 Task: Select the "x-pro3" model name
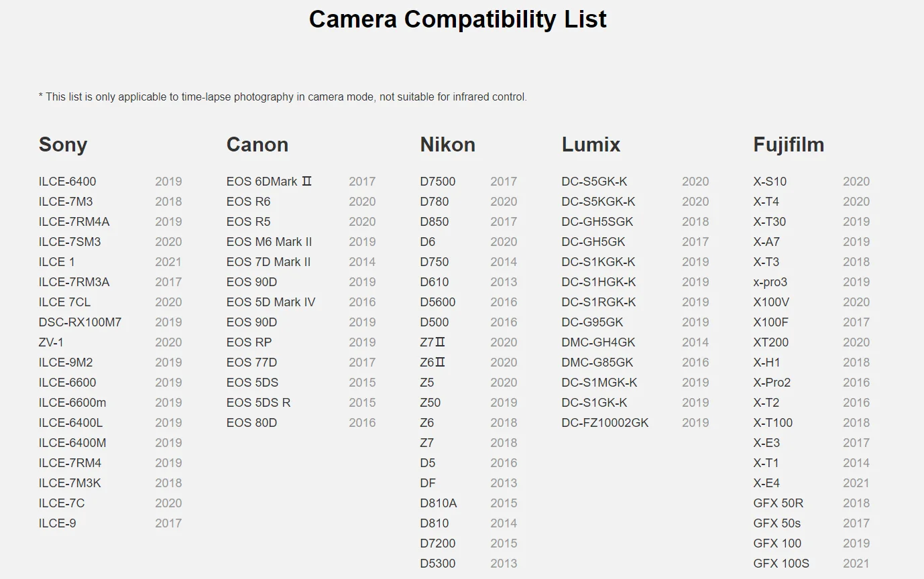click(x=770, y=282)
